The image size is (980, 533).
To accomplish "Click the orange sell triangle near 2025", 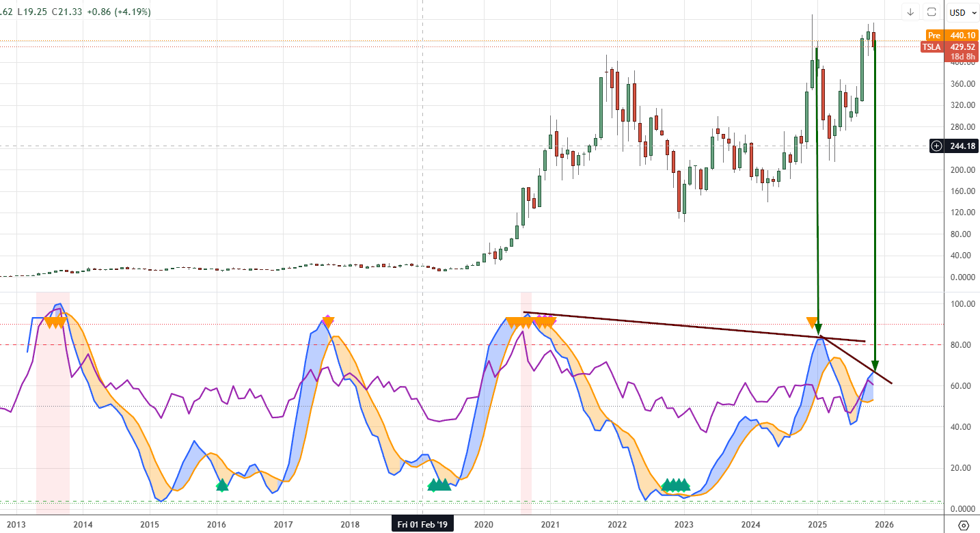I will click(811, 323).
